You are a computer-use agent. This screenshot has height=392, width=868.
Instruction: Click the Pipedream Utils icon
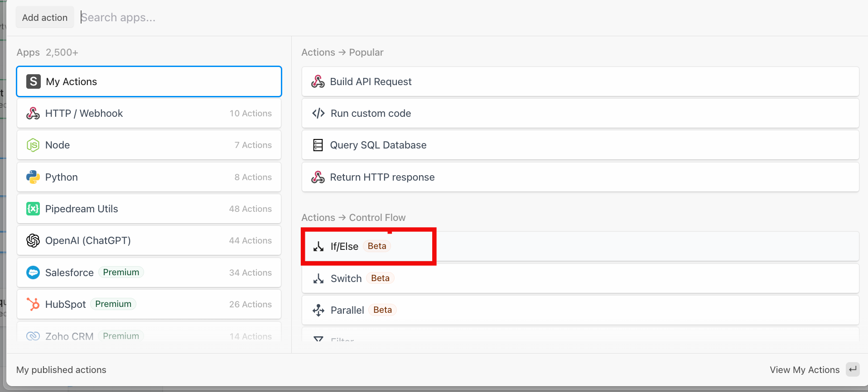tap(33, 209)
